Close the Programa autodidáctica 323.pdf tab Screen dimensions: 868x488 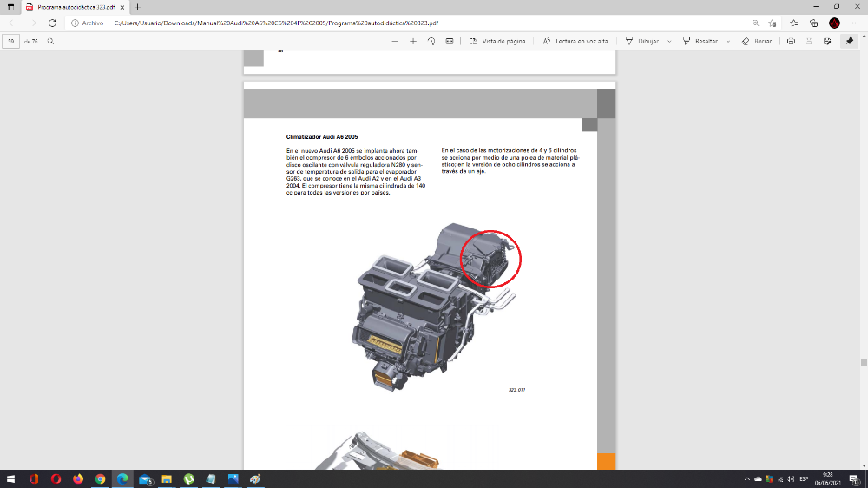pyautogui.click(x=122, y=7)
